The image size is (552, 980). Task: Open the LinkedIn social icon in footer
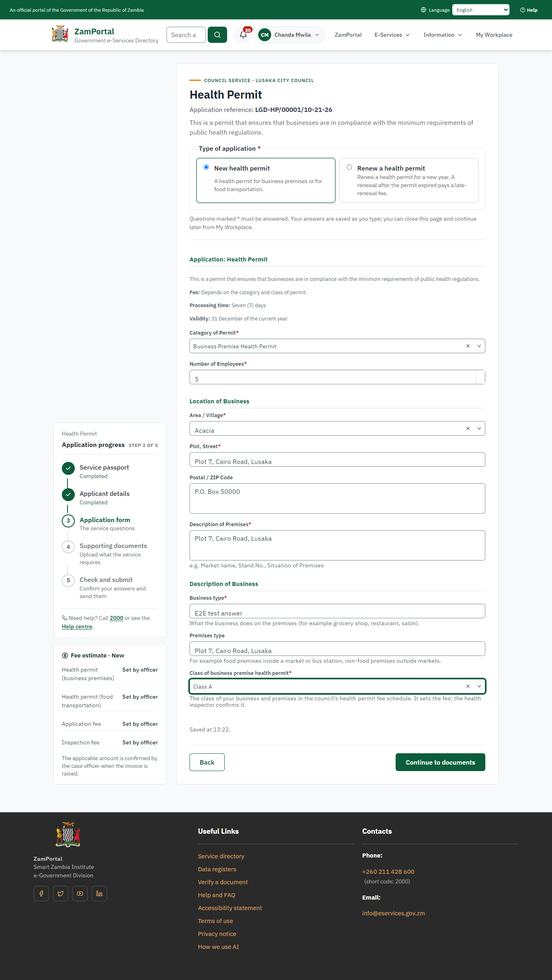[99, 894]
